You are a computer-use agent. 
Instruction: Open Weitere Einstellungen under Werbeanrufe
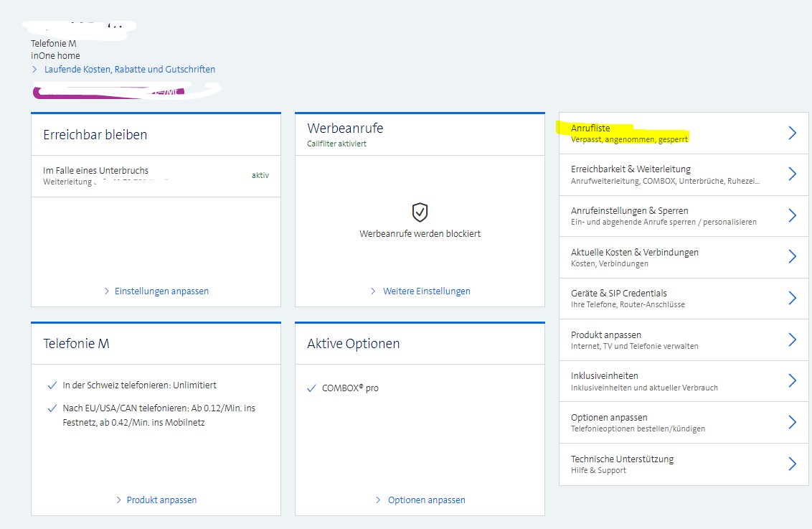coord(426,291)
